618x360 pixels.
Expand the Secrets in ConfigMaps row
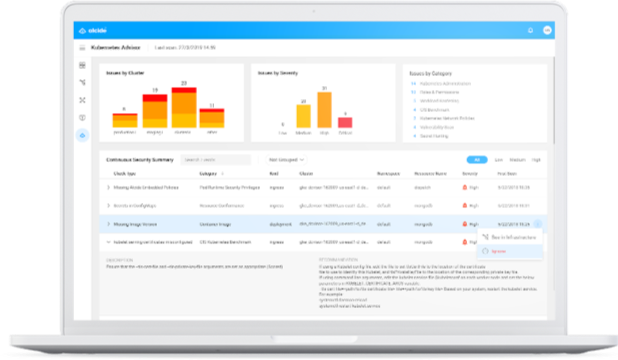tap(108, 205)
